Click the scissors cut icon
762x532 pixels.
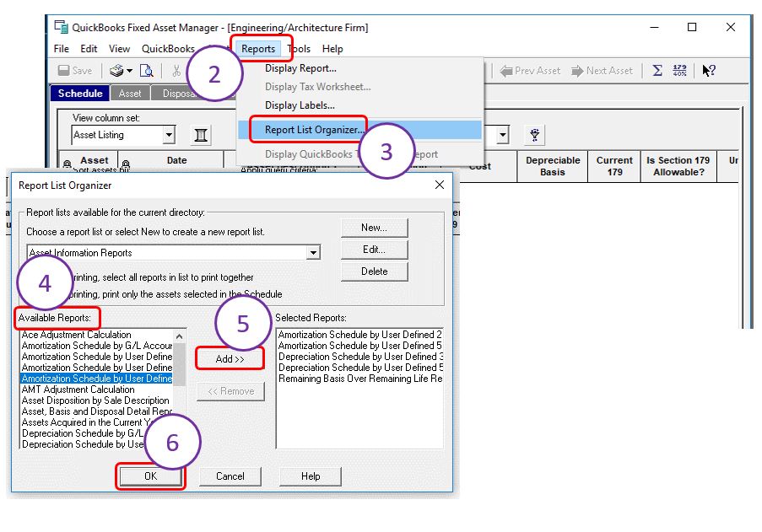(x=176, y=71)
